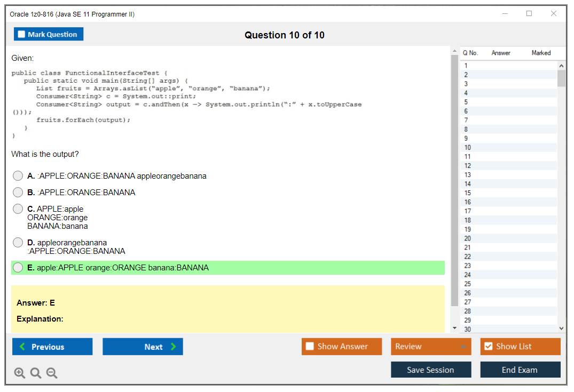
Task: Expand the Review dropdown menu
Action: coord(463,347)
